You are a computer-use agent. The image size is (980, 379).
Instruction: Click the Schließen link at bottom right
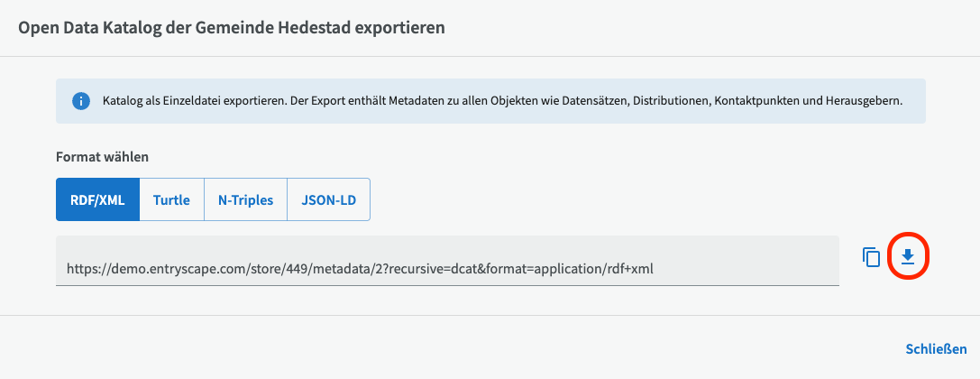pos(936,349)
